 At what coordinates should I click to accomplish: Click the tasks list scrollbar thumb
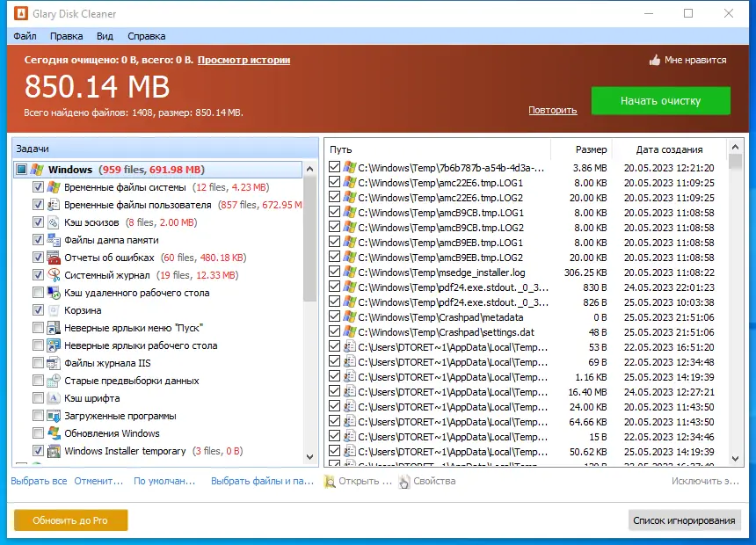(310, 239)
